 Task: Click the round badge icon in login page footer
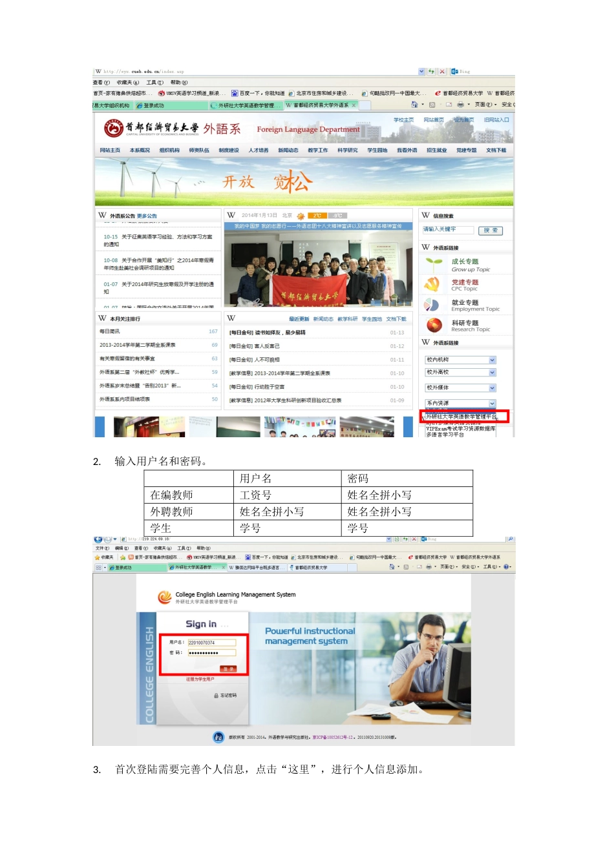(x=218, y=737)
